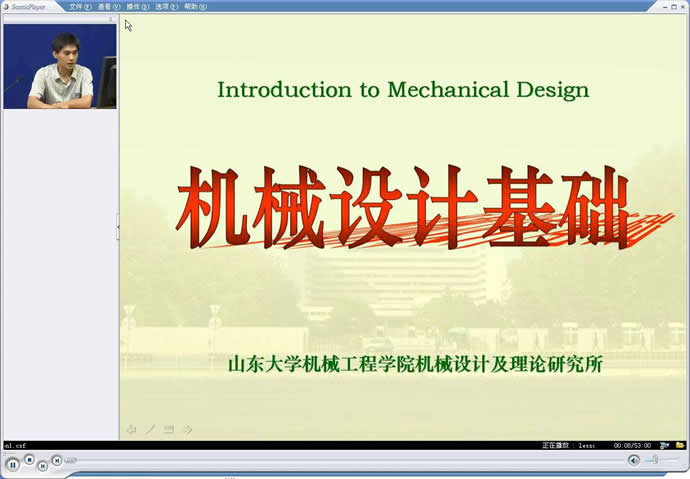Viewport: 690px width, 479px height.
Task: Collapse the left video panel handle
Action: 118,227
